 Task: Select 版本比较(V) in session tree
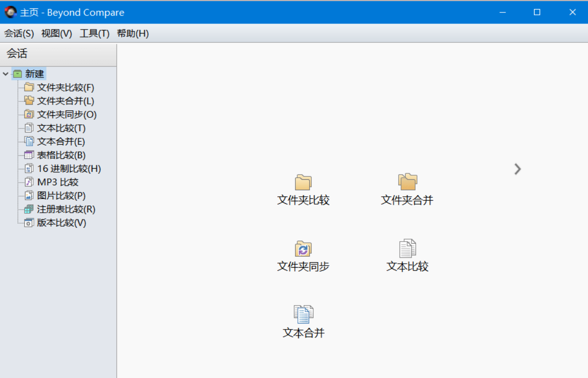coord(61,223)
